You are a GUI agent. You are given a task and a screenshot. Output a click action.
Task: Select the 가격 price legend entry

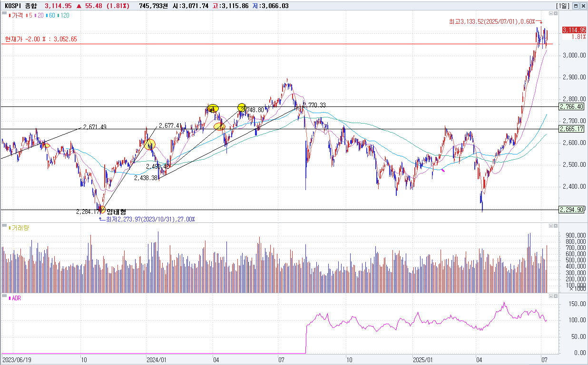pyautogui.click(x=15, y=16)
